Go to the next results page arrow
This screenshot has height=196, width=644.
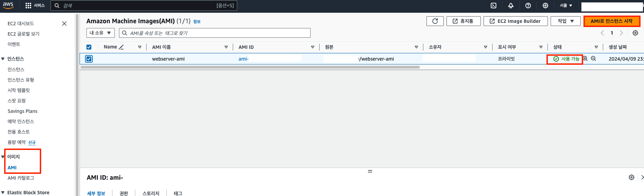click(622, 33)
